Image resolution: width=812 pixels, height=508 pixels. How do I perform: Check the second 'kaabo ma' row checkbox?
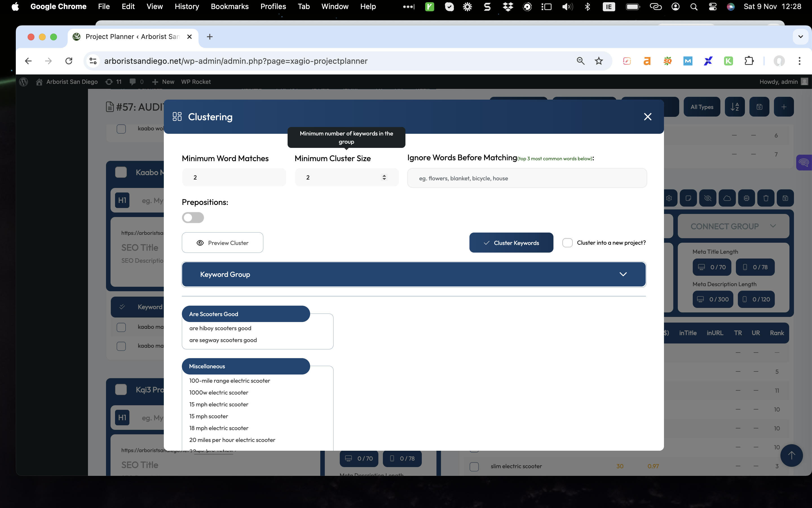(121, 346)
